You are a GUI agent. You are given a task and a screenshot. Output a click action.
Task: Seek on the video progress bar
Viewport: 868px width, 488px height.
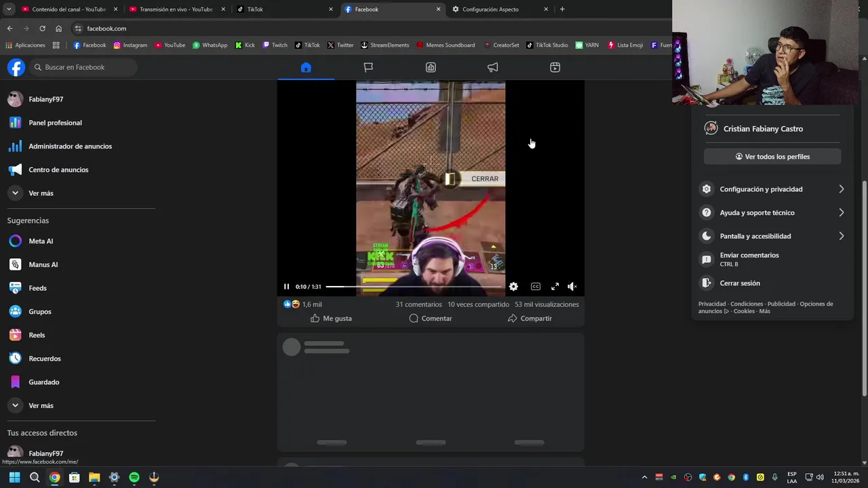click(x=414, y=287)
